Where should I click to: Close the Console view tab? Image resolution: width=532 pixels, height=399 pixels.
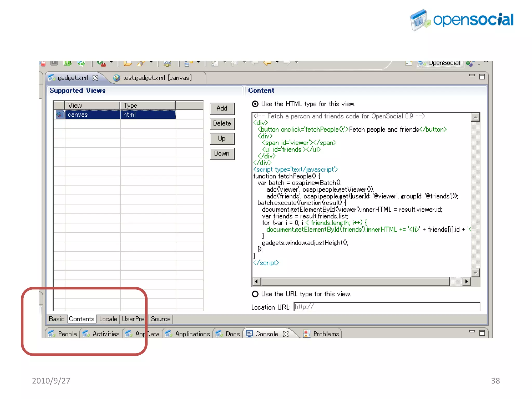coord(286,334)
